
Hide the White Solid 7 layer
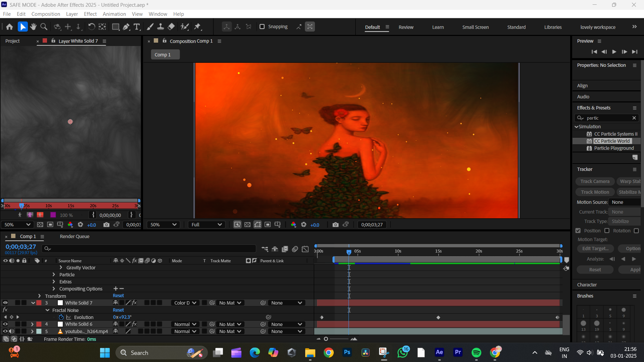(5, 303)
